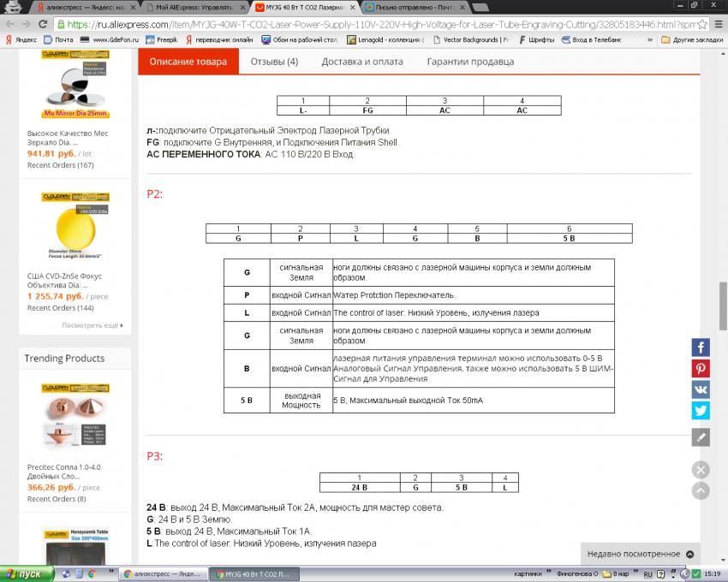Expand 'Посмотреть ещё' in the sidebar
This screenshot has height=582, width=728.
point(92,325)
